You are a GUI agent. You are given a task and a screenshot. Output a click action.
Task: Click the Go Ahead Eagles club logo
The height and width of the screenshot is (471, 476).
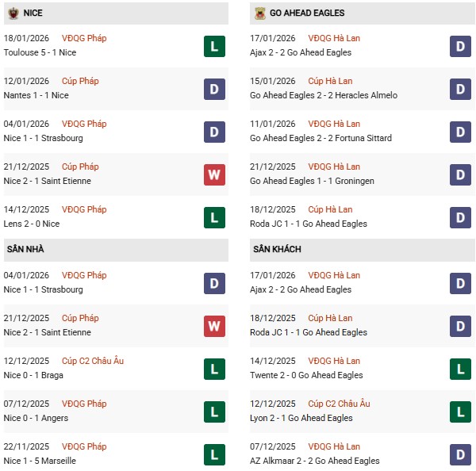pos(259,13)
